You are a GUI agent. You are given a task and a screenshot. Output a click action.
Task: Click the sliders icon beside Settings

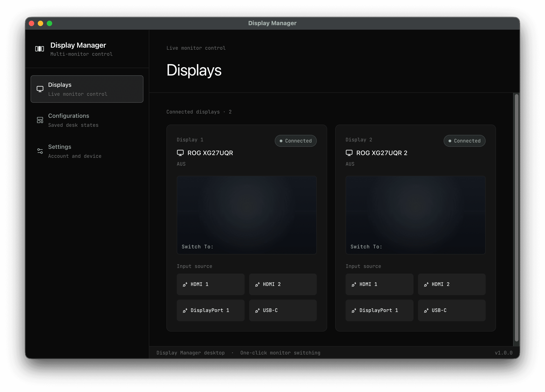[40, 151]
